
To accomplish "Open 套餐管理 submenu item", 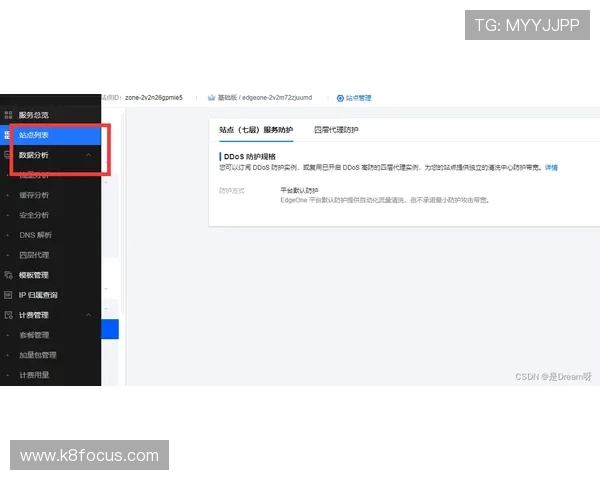I will (x=34, y=335).
